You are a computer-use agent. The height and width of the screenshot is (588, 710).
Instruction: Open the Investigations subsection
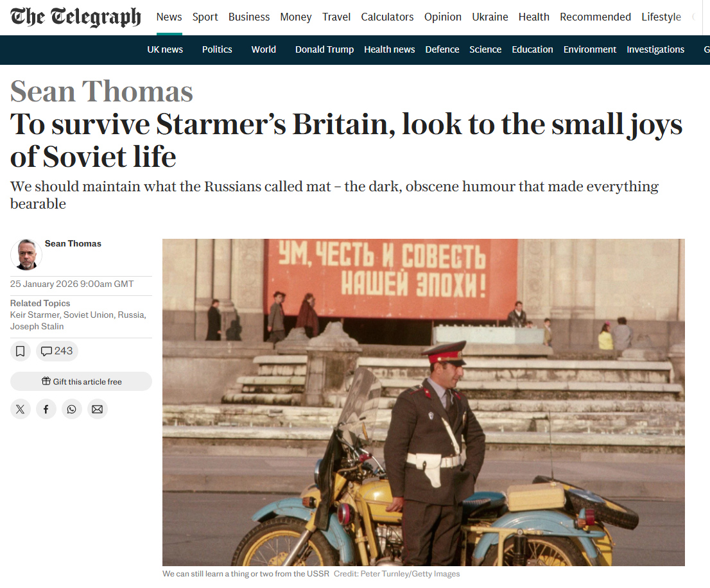[655, 50]
